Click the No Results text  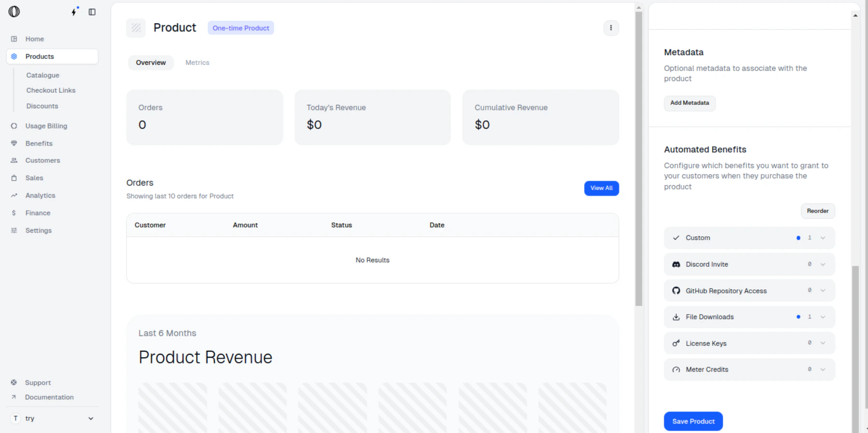click(x=372, y=260)
